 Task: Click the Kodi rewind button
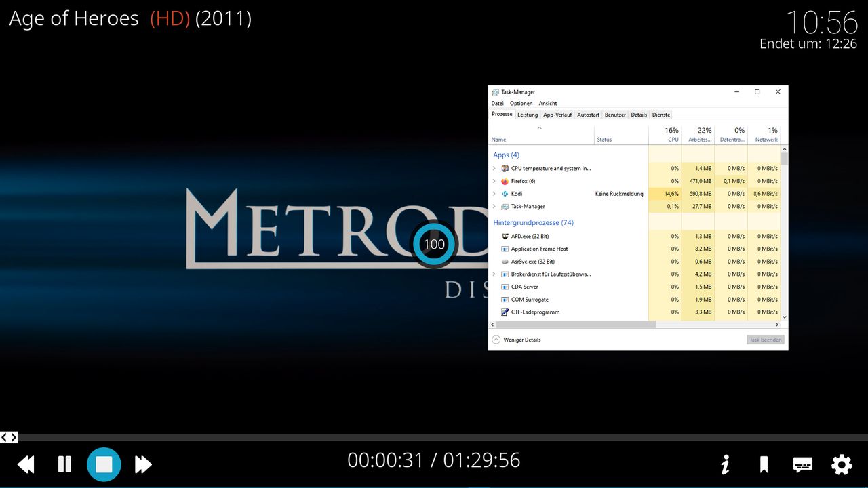[26, 464]
